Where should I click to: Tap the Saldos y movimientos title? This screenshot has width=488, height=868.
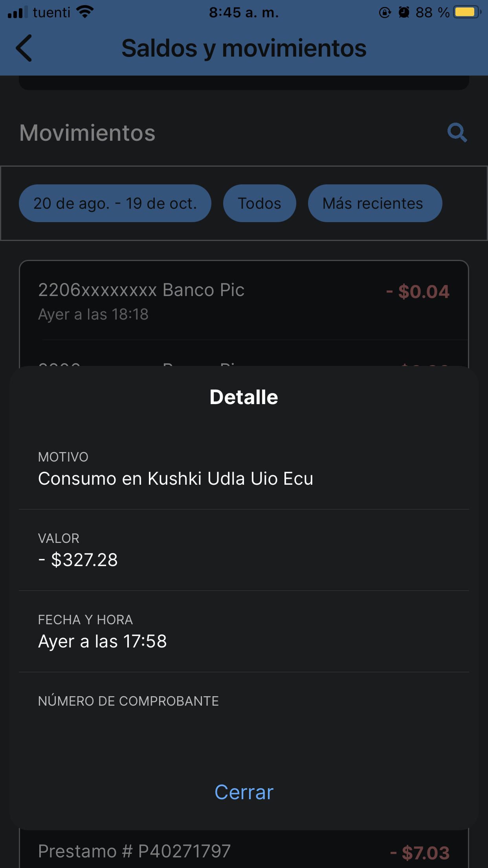(244, 48)
